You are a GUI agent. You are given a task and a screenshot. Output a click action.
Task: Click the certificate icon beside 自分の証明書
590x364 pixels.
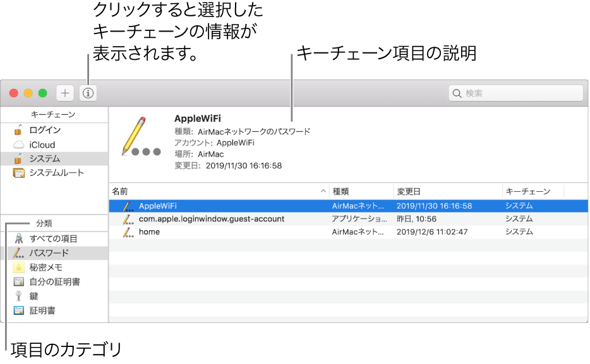tap(18, 282)
